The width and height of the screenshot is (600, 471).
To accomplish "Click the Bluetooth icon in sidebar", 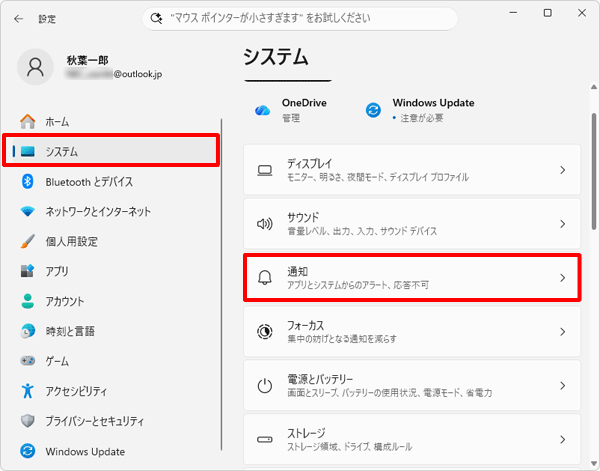I will (28, 181).
